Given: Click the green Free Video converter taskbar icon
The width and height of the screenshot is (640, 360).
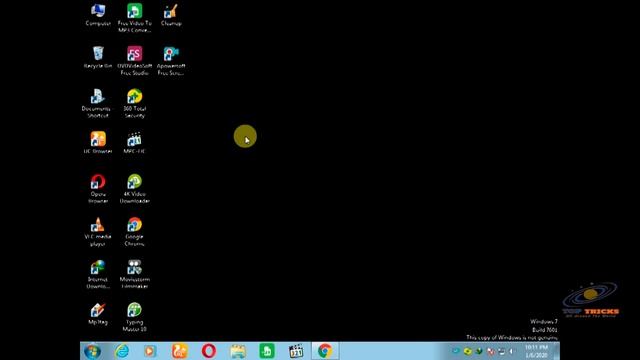Looking at the screenshot, I should tap(267, 351).
